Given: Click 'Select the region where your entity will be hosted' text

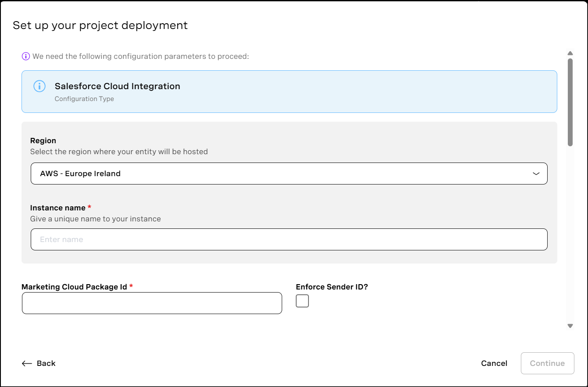Looking at the screenshot, I should (x=119, y=152).
